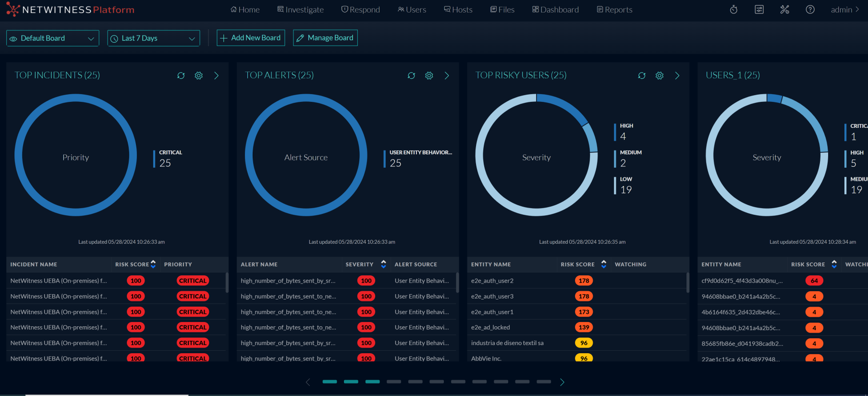This screenshot has height=396, width=868.
Task: Open the jobs list icon in top bar
Action: tap(759, 10)
